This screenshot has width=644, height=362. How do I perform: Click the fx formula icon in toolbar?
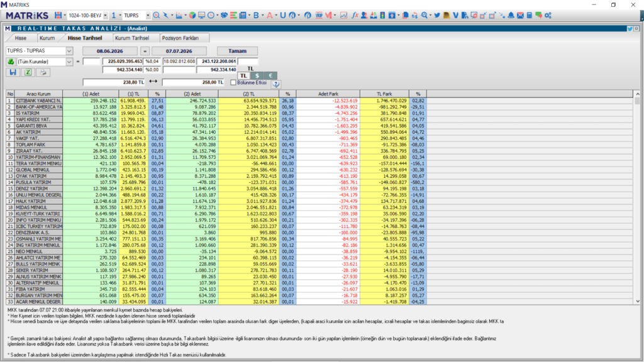click(x=355, y=15)
